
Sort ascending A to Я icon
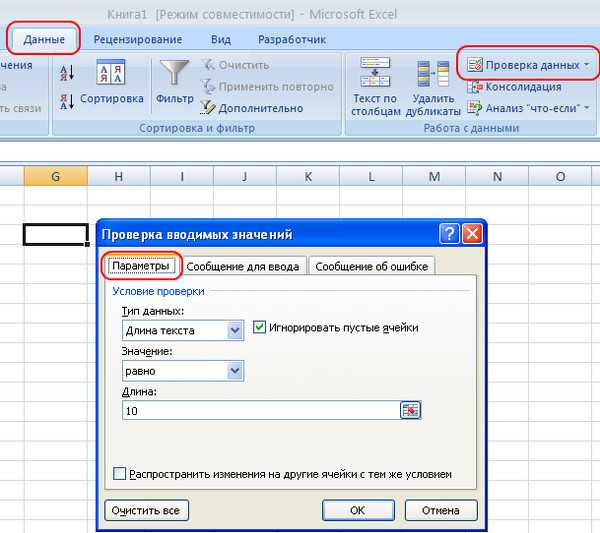[x=67, y=73]
